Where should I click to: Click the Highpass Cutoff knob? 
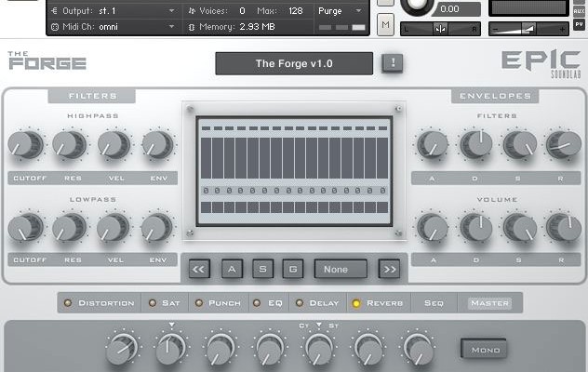(x=24, y=145)
